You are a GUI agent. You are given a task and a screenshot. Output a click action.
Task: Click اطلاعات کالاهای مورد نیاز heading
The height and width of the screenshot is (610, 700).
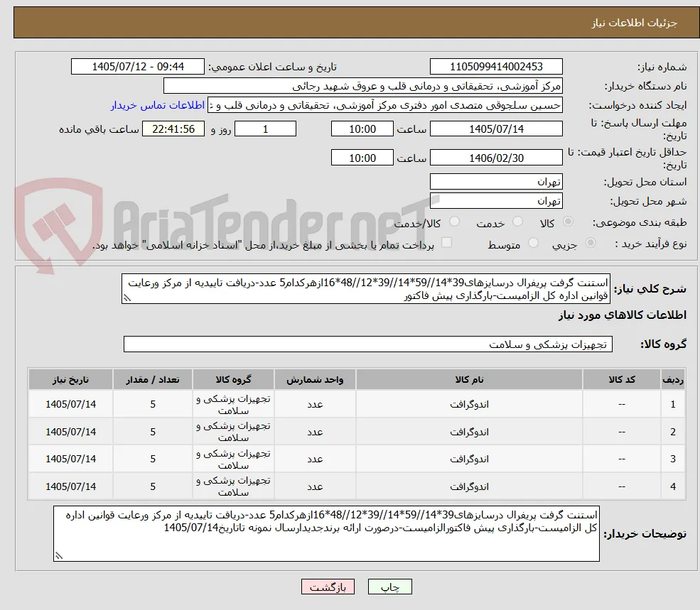click(x=622, y=315)
